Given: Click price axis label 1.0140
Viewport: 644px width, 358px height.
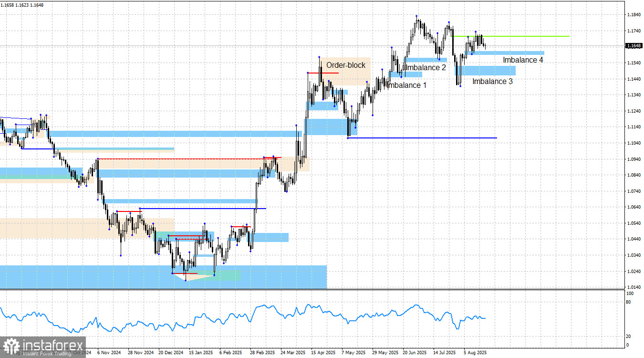Looking at the screenshot, I should pos(634,287).
